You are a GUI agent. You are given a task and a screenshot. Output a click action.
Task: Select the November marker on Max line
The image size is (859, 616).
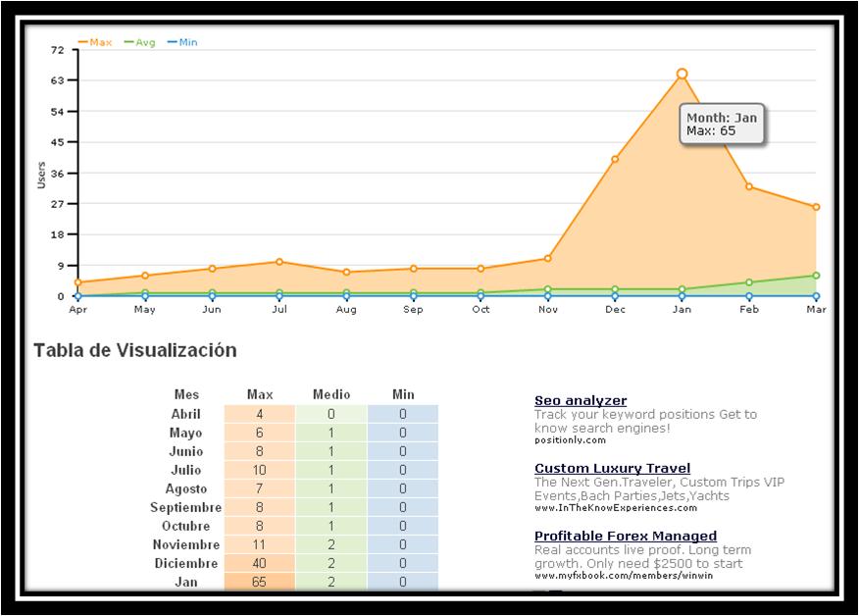548,259
